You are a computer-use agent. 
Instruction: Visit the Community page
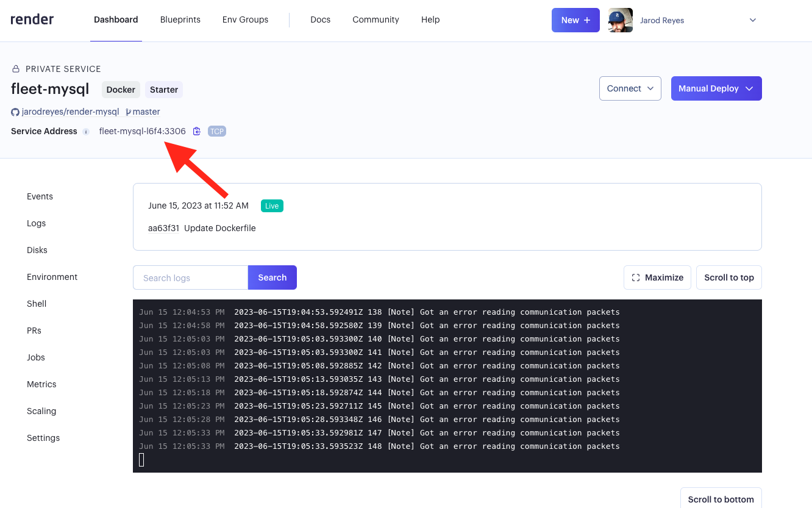click(x=376, y=20)
